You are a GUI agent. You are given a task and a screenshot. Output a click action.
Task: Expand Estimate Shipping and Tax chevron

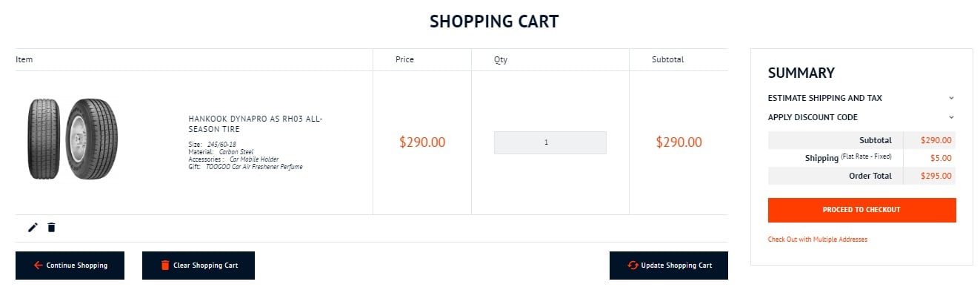952,98
